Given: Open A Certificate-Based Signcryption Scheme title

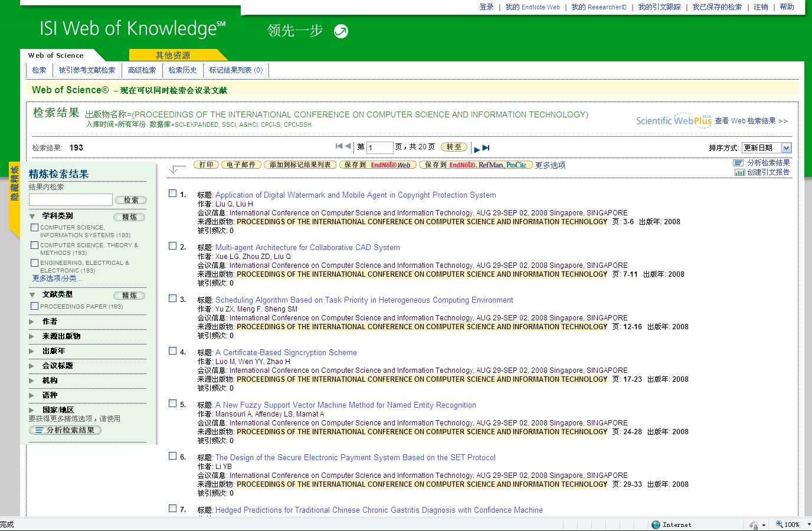Looking at the screenshot, I should (x=286, y=352).
